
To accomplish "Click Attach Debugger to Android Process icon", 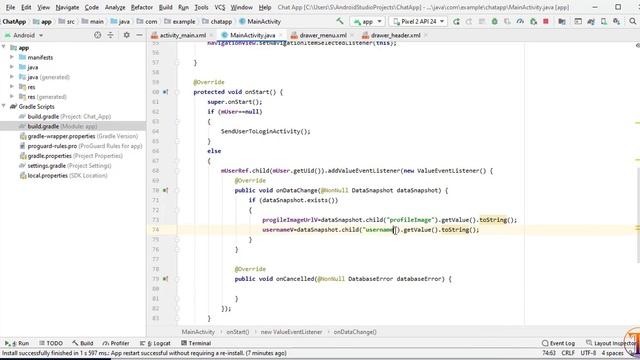I will (533, 21).
